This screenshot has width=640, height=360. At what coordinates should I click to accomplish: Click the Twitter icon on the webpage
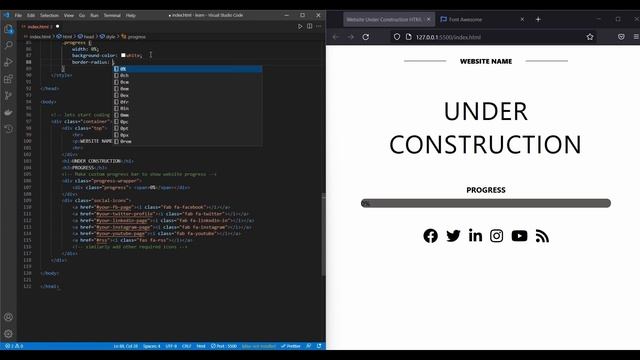[x=453, y=236]
